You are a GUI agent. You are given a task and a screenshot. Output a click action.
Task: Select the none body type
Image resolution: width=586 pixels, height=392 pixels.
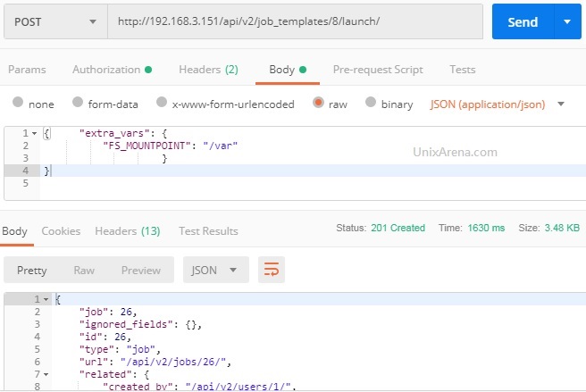[18, 102]
